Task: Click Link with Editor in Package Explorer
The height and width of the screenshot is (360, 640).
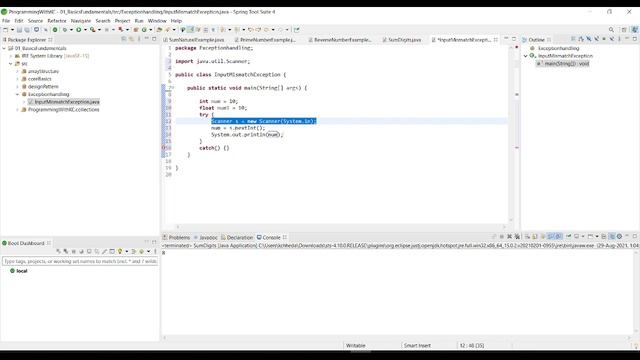Action: click(x=131, y=39)
